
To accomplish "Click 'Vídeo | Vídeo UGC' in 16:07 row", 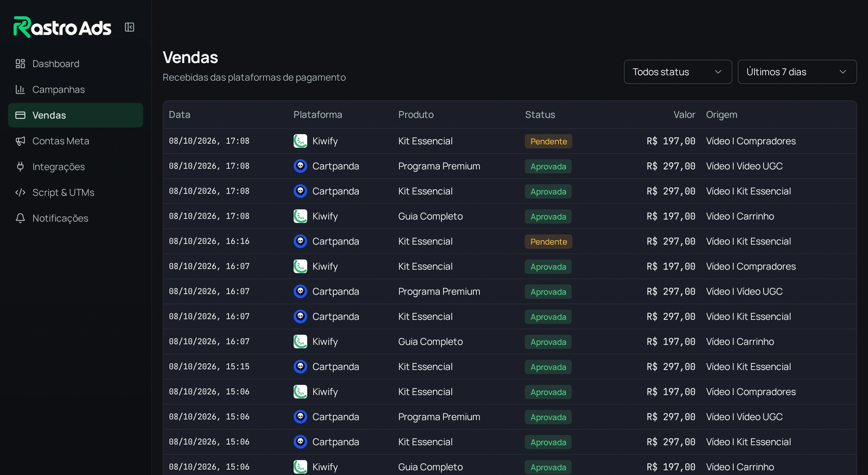I will point(745,291).
